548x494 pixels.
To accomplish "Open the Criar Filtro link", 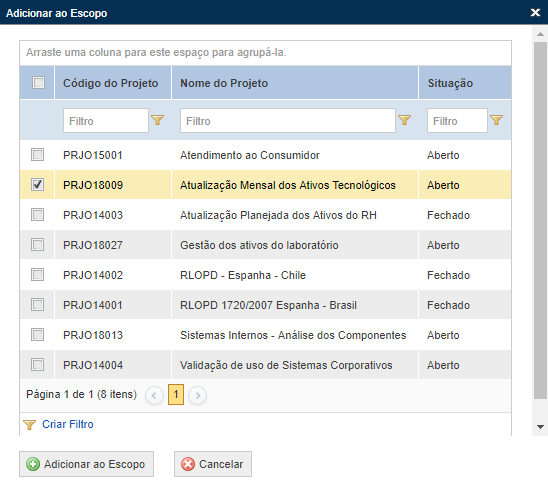I will pyautogui.click(x=68, y=424).
